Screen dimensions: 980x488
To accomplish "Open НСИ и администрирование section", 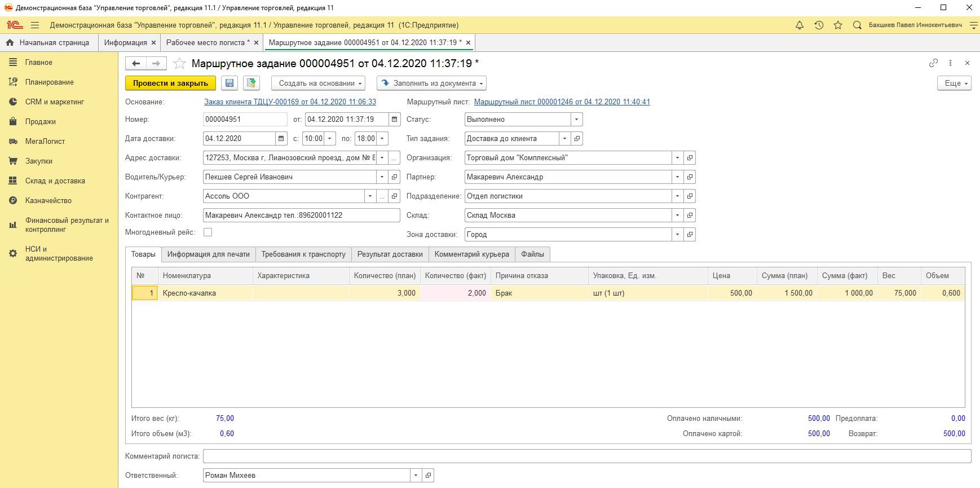I will [x=59, y=254].
